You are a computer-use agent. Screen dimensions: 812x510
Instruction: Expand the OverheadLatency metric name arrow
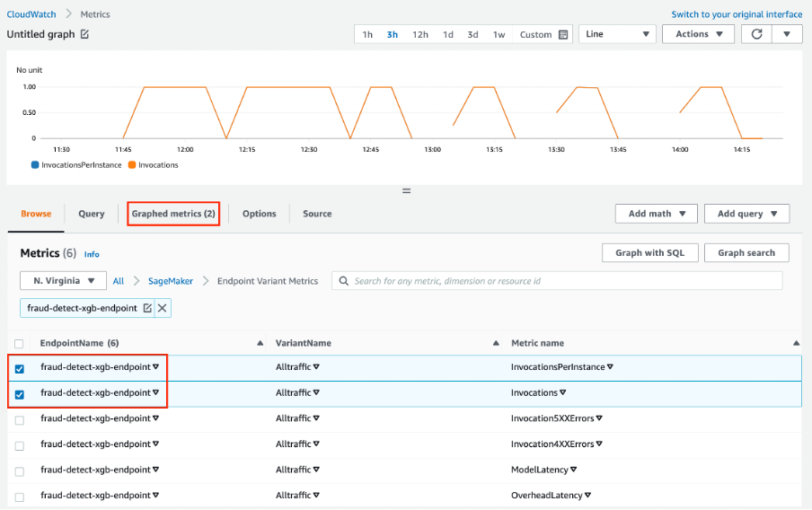coord(587,495)
